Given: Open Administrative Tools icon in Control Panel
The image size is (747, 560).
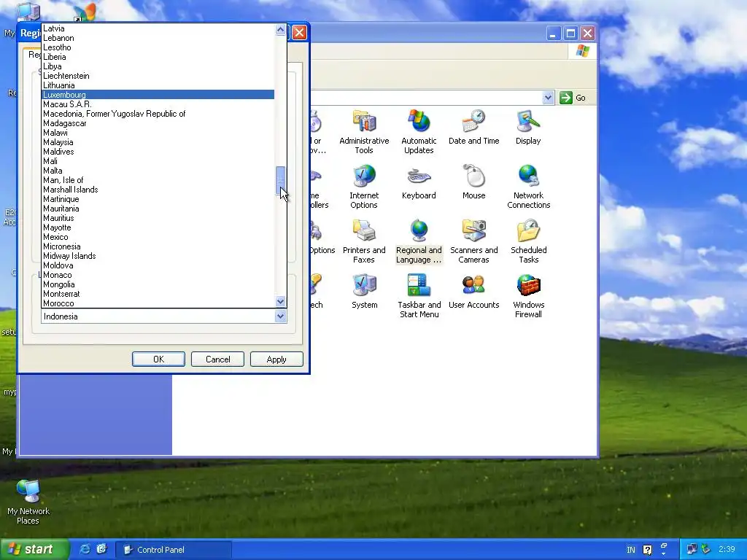Looking at the screenshot, I should [x=364, y=131].
